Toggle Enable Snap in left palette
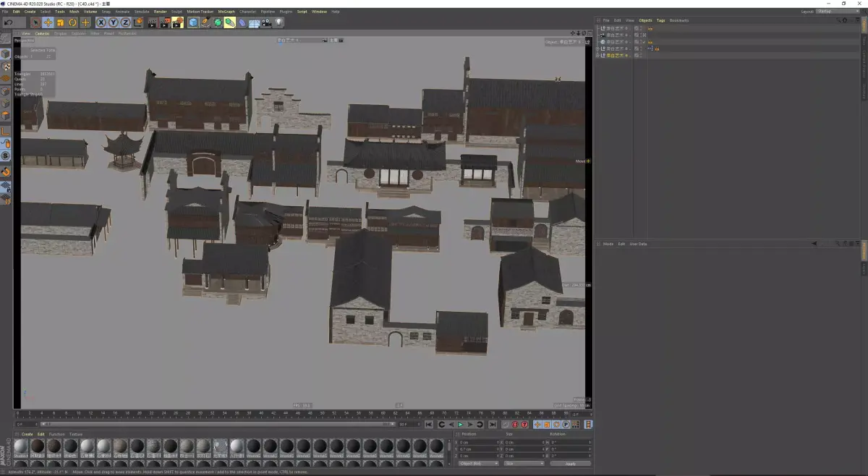Image resolution: width=868 pixels, height=476 pixels. [6, 171]
